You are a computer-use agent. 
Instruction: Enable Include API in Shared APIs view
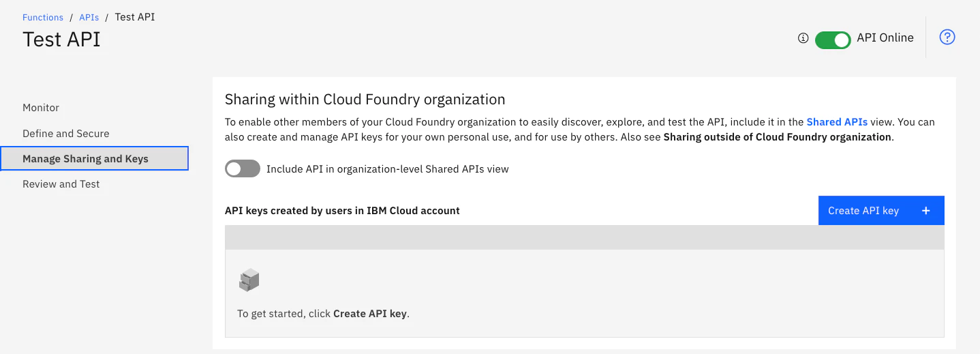click(243, 168)
